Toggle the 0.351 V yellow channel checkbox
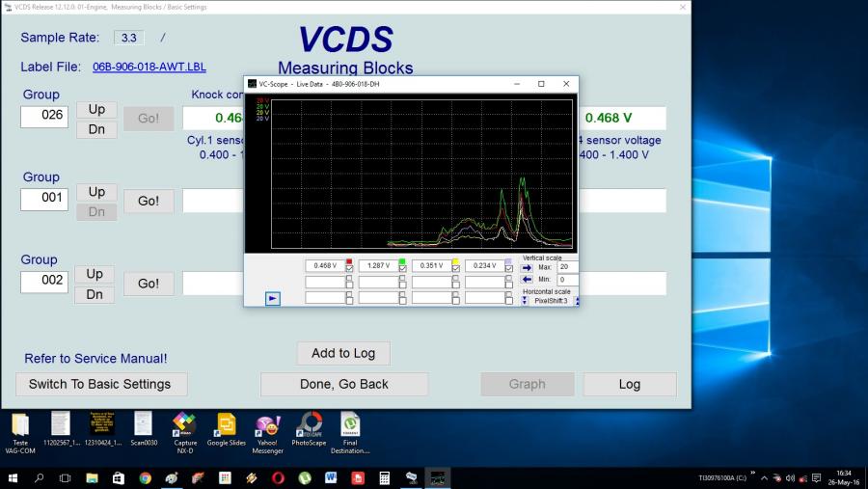Image resolution: width=868 pixels, height=489 pixels. coord(455,269)
